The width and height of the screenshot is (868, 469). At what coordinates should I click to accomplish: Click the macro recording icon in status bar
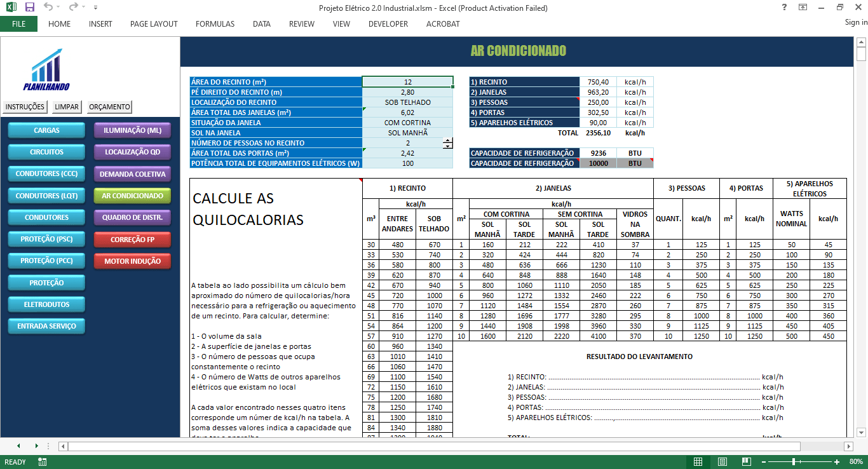[43, 462]
